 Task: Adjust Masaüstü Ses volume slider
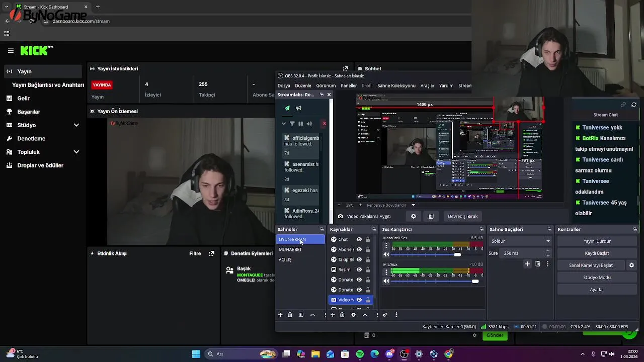[457, 255]
